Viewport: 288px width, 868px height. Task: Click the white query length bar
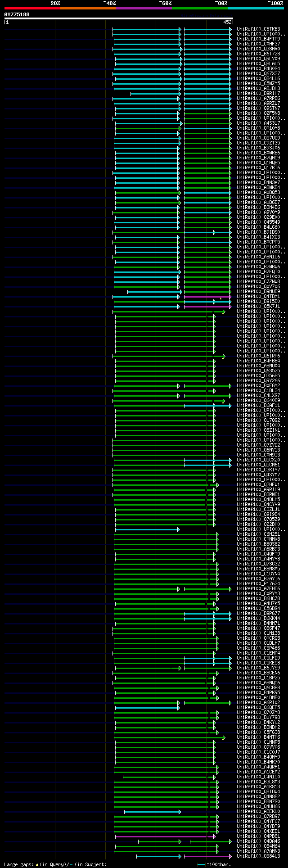point(118,18)
